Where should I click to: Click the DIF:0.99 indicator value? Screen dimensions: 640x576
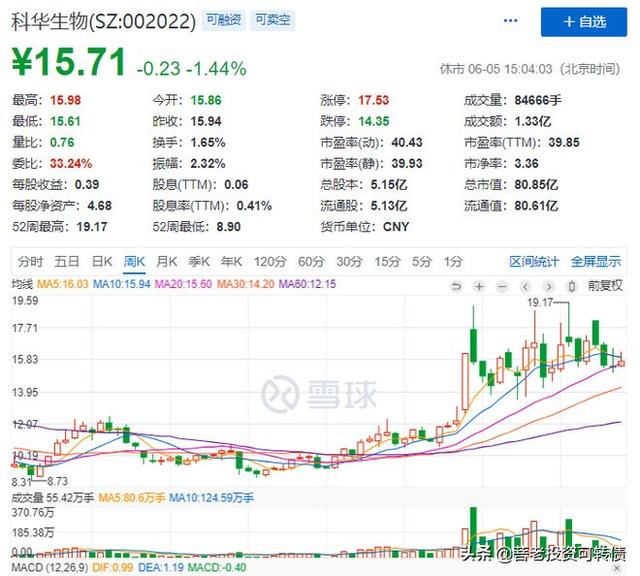pyautogui.click(x=113, y=567)
